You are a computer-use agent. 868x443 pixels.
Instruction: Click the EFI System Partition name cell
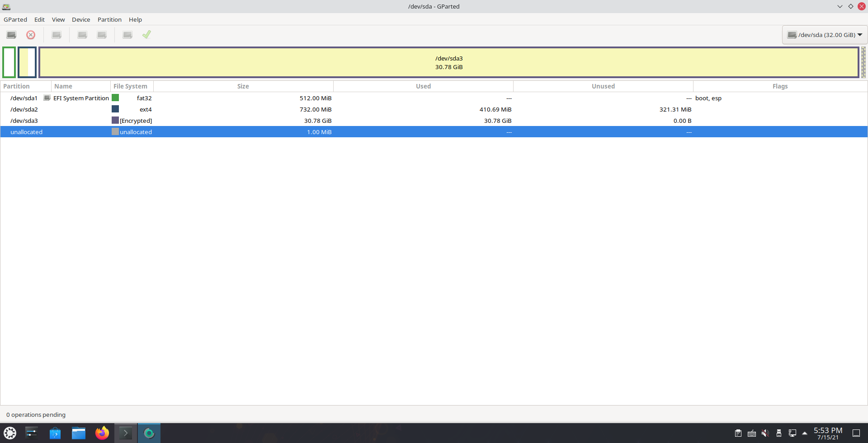coord(81,98)
